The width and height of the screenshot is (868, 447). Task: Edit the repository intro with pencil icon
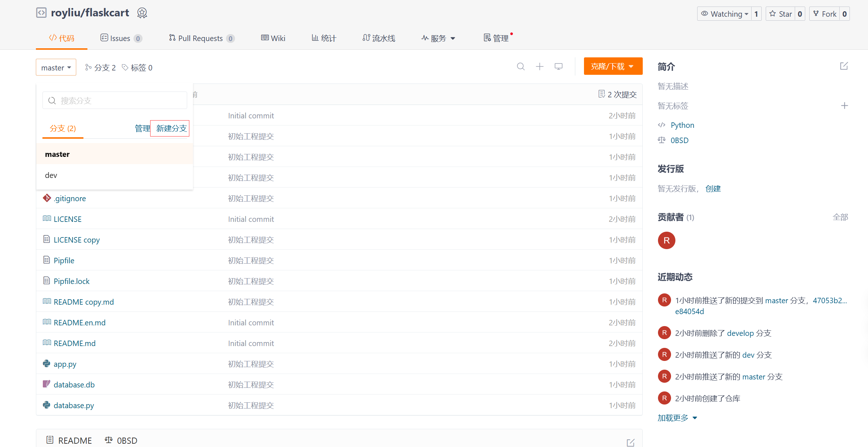coord(844,66)
